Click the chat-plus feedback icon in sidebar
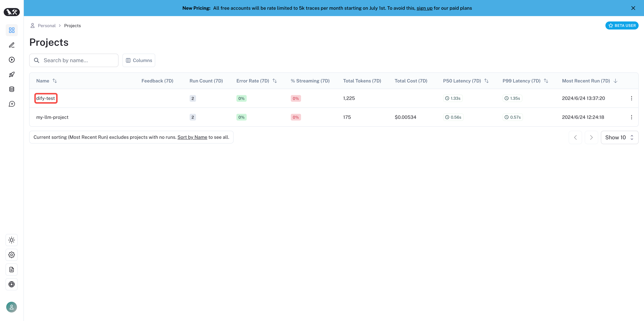 pyautogui.click(x=12, y=104)
